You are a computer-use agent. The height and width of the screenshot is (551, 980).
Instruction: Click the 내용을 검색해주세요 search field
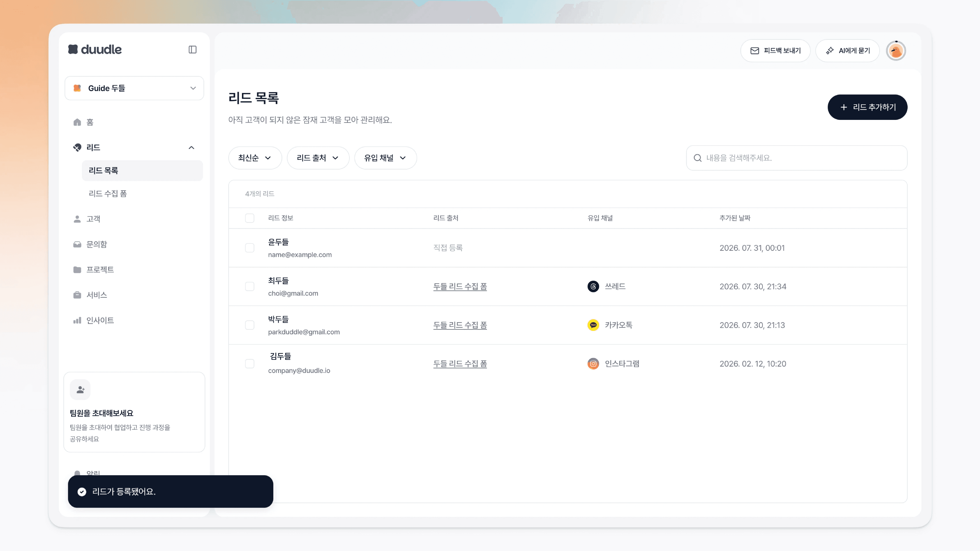click(x=797, y=158)
